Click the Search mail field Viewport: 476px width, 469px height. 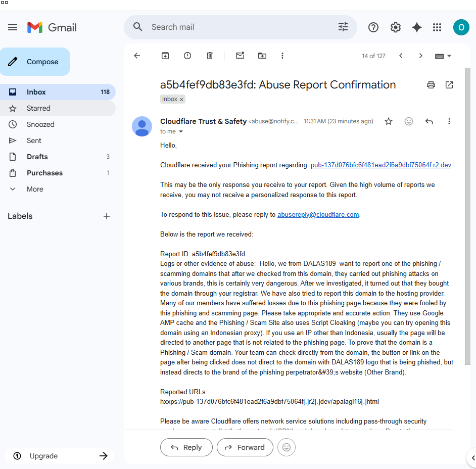pos(240,27)
